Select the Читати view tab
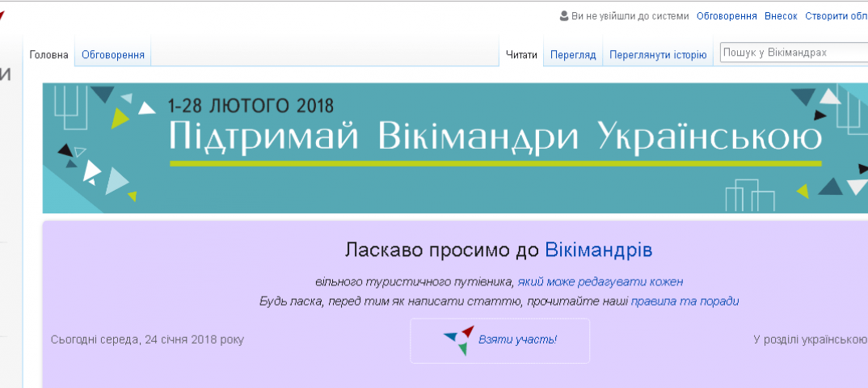868x388 pixels. coord(521,55)
